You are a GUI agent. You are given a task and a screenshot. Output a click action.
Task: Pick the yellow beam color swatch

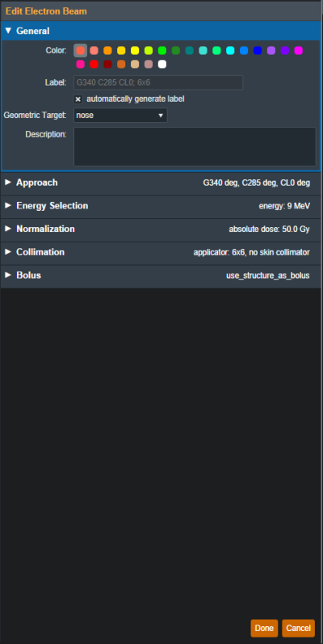(135, 51)
